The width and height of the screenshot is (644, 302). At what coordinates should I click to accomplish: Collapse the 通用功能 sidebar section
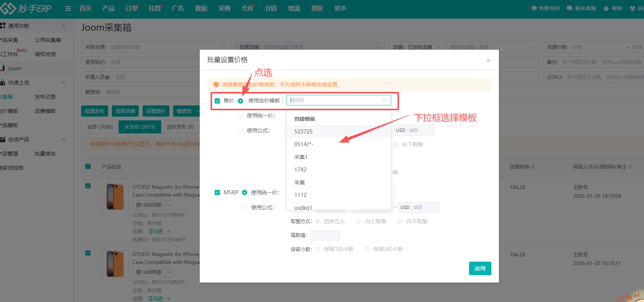point(63,26)
